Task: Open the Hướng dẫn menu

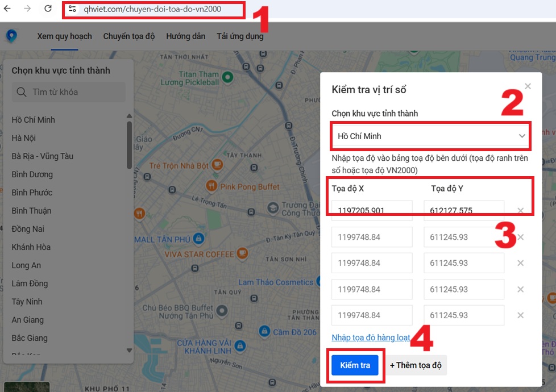Action: (186, 36)
